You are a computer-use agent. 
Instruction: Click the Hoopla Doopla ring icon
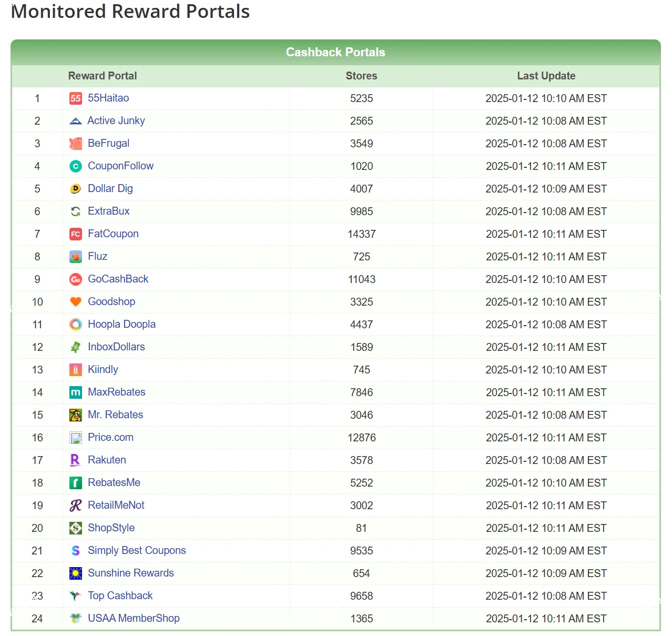click(76, 325)
